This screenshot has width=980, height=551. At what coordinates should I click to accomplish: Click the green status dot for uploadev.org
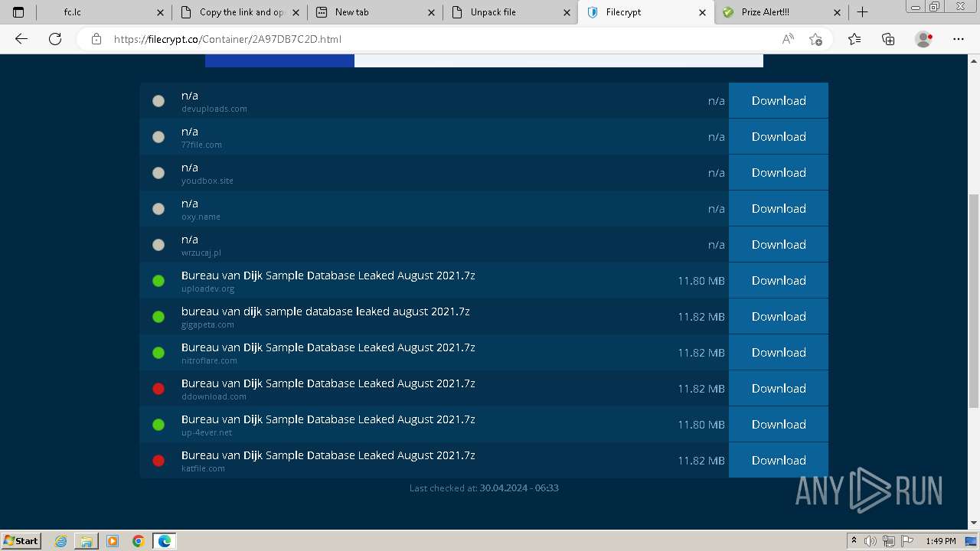(x=158, y=281)
